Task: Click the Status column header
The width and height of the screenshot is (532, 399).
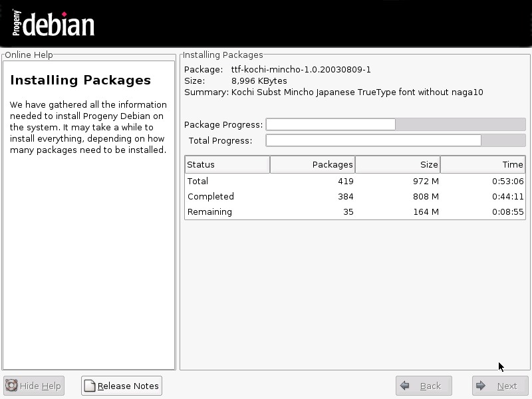Action: (x=227, y=164)
